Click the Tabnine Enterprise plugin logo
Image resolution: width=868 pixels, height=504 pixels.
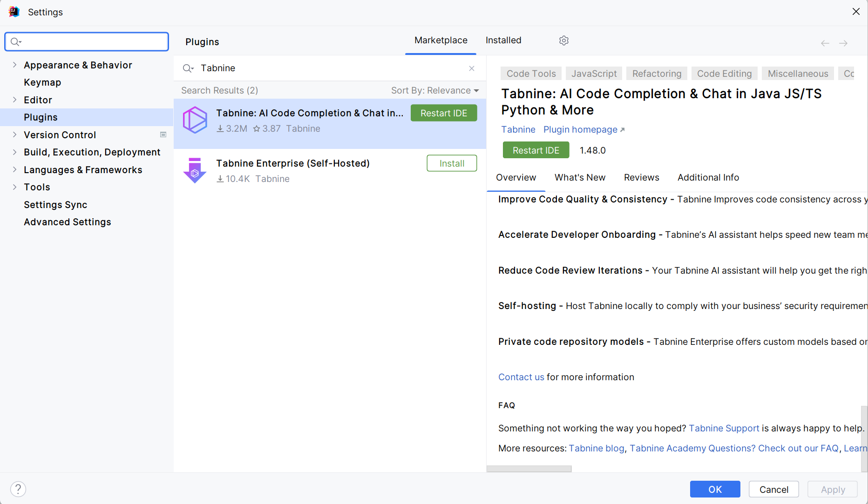195,170
